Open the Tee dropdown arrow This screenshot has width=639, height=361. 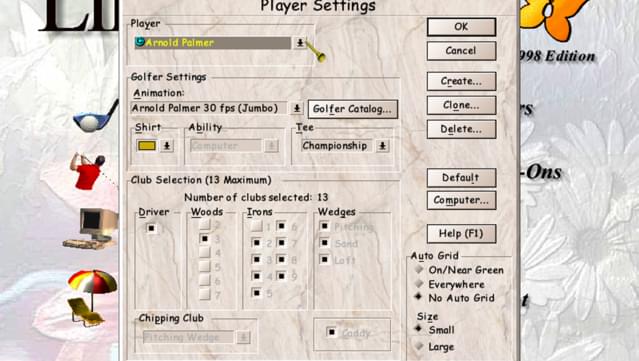coord(382,146)
